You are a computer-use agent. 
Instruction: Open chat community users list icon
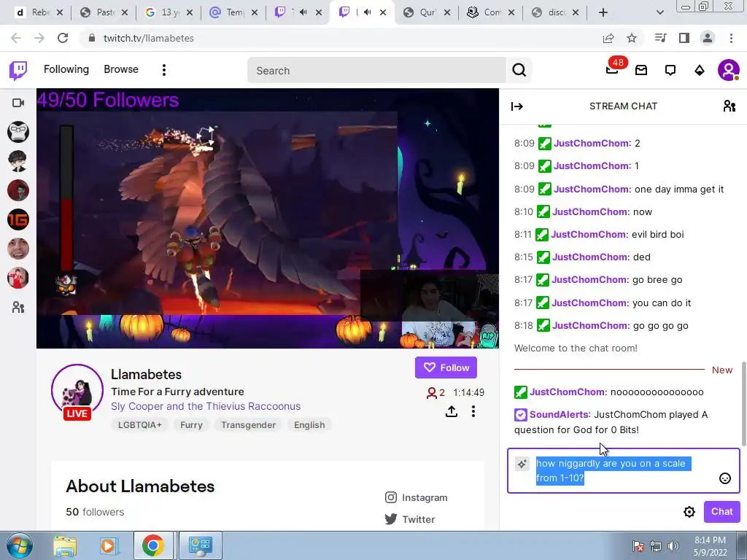pos(729,106)
